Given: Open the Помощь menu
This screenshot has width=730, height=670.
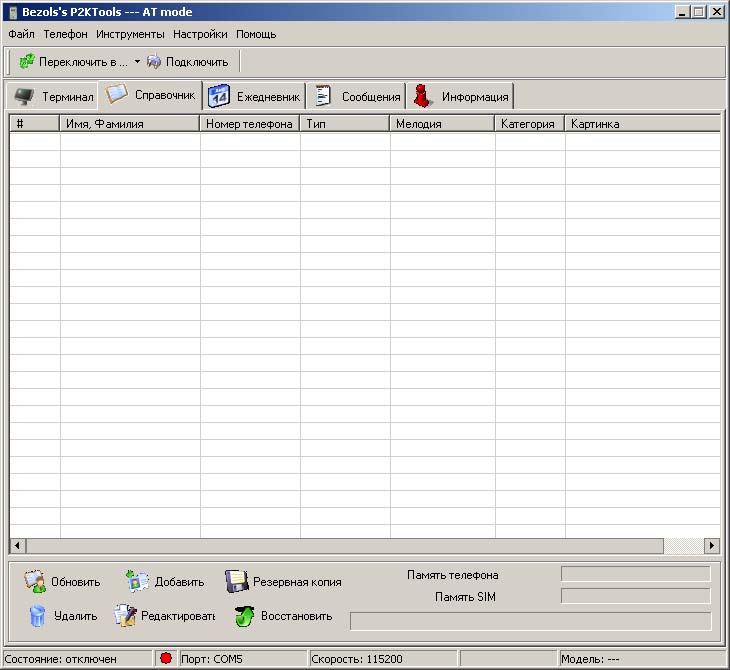Looking at the screenshot, I should coord(256,34).
